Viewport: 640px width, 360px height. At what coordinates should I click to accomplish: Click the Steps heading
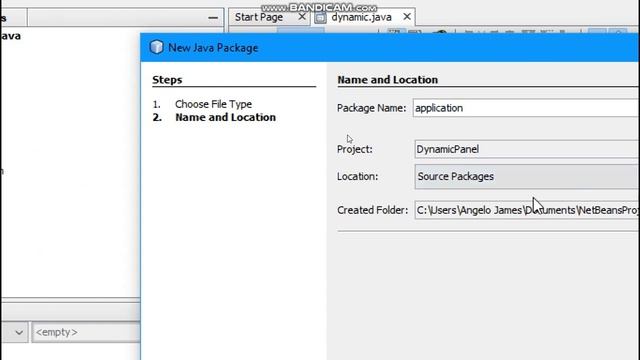pos(167,80)
